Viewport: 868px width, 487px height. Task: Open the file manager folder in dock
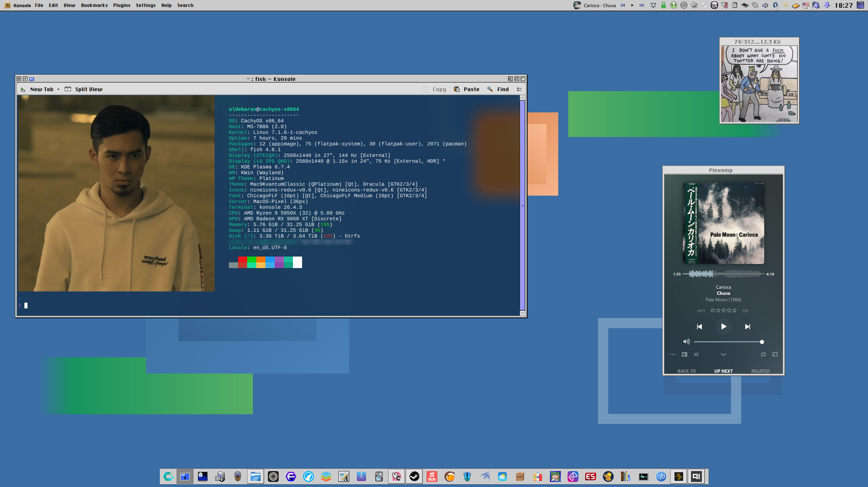coord(256,476)
